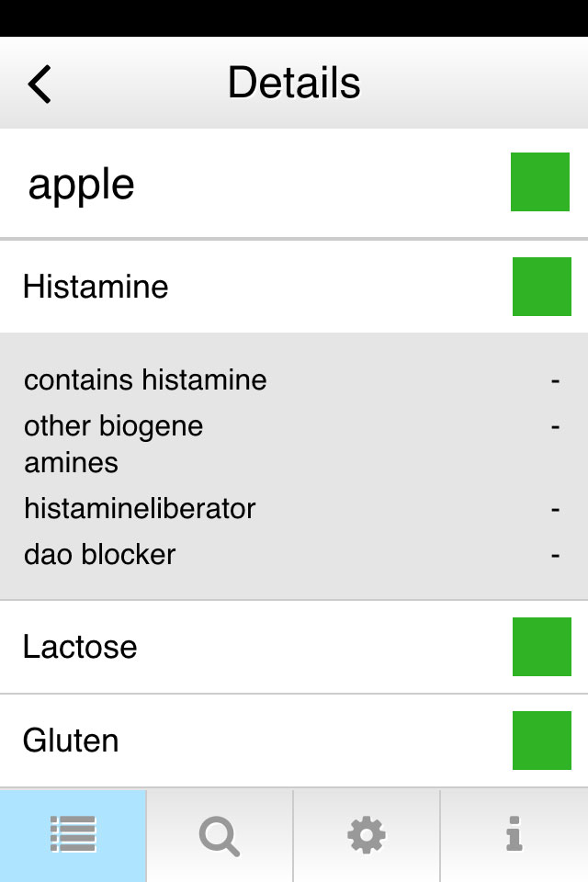This screenshot has height=882, width=588.
Task: Select the dao blocker entry
Action: pos(99,555)
